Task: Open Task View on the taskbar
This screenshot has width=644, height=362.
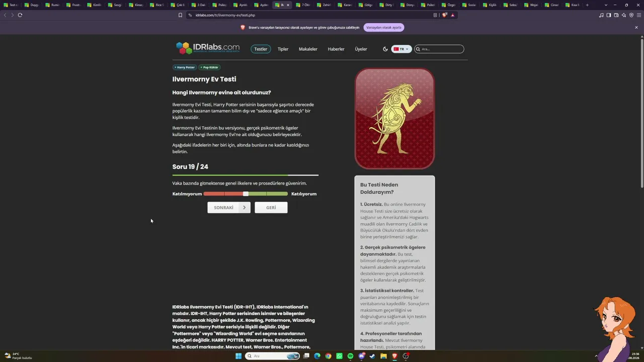Action: 306,356
